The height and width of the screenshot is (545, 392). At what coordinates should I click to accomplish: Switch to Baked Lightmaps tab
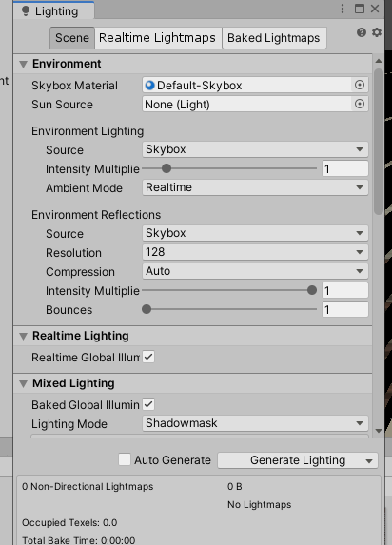[x=274, y=38]
